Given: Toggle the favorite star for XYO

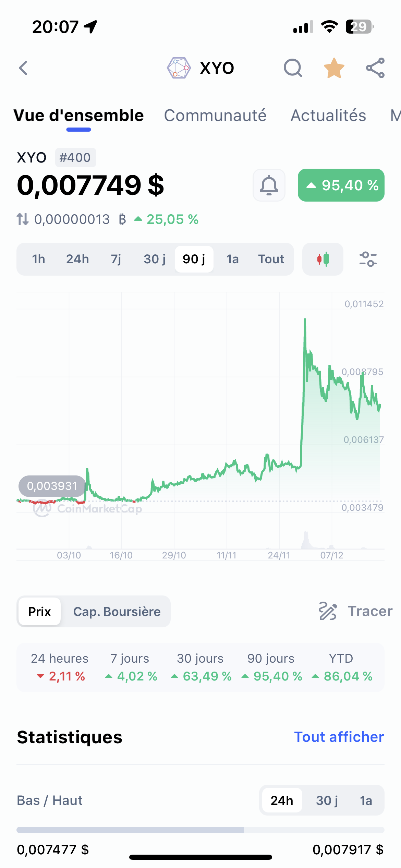Looking at the screenshot, I should tap(334, 68).
